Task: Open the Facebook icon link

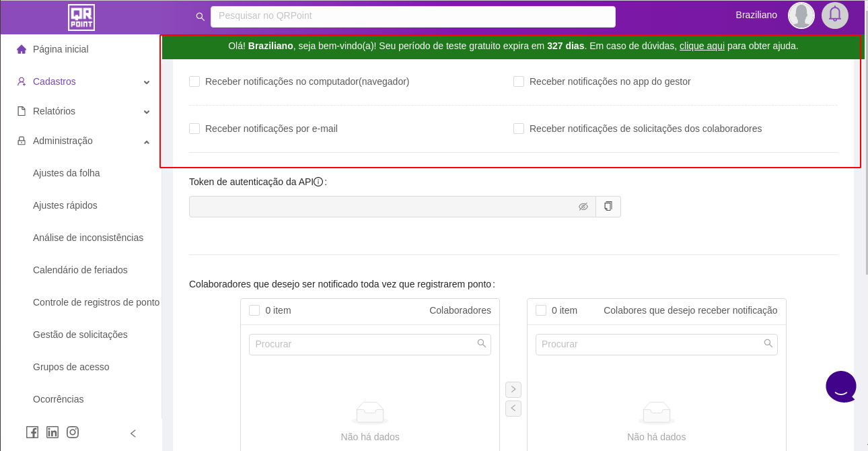Action: [x=32, y=432]
